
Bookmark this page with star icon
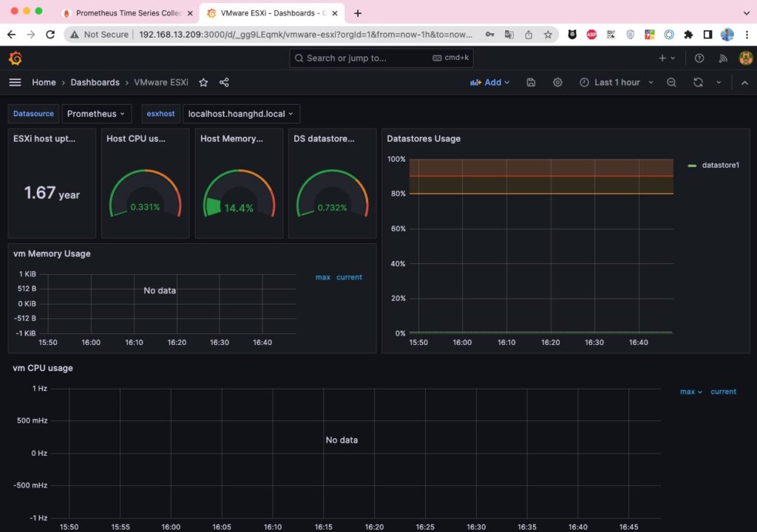[548, 35]
